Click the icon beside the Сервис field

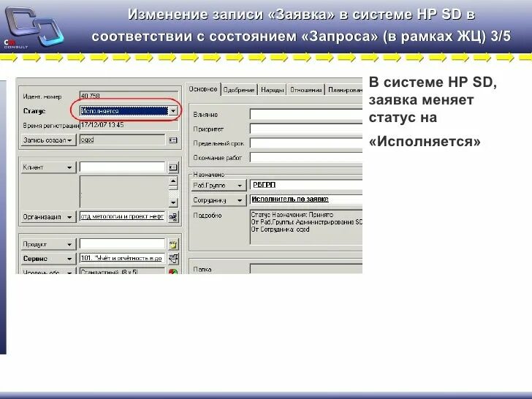point(173,259)
